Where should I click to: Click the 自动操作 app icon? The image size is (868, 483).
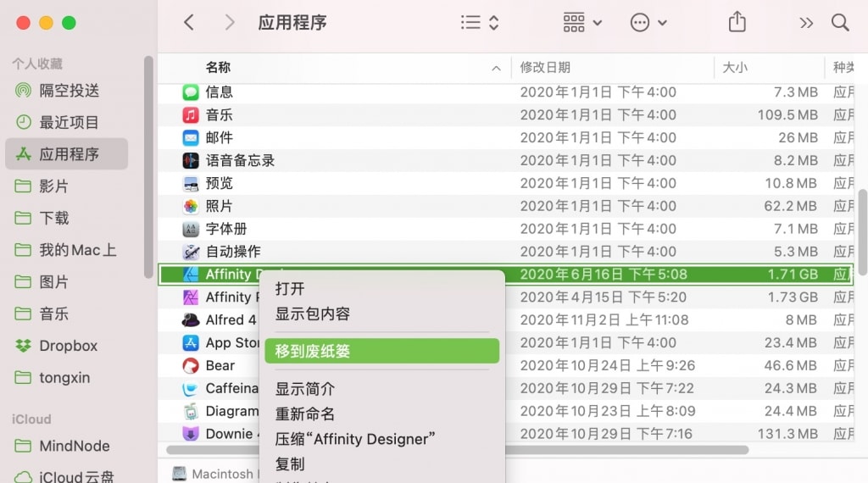coord(191,252)
